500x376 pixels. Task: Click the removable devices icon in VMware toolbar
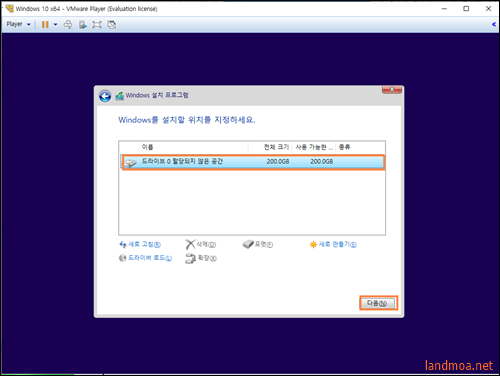click(x=82, y=24)
